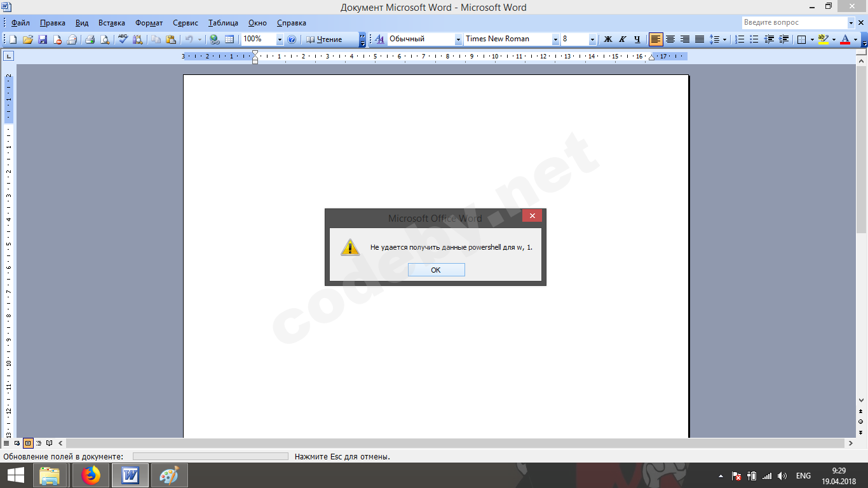Expand the line spacing options arrow
Viewport: 868px width, 488px height.
coord(724,39)
